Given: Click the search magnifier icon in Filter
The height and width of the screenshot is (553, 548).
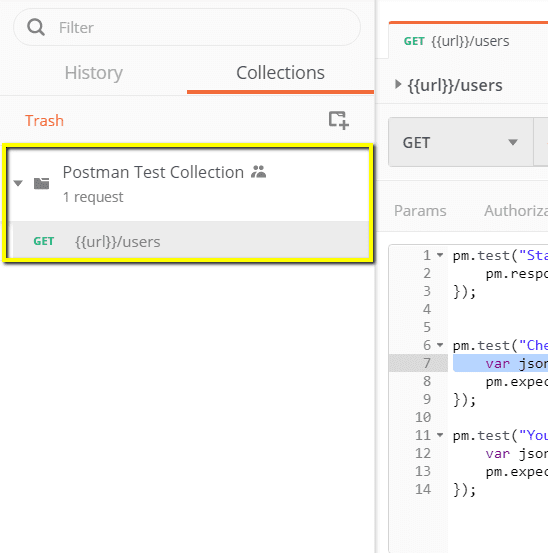Looking at the screenshot, I should [36, 27].
